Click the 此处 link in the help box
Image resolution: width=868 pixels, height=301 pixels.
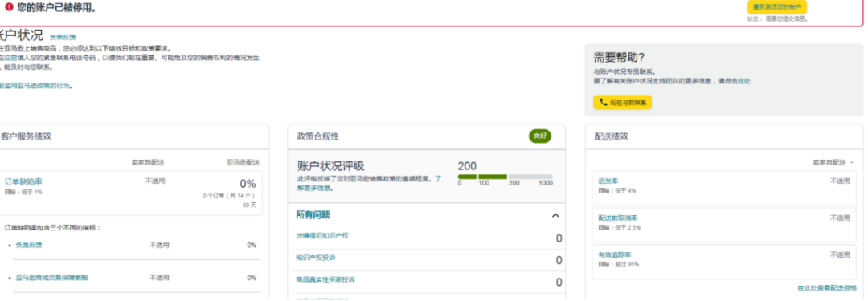tap(744, 81)
